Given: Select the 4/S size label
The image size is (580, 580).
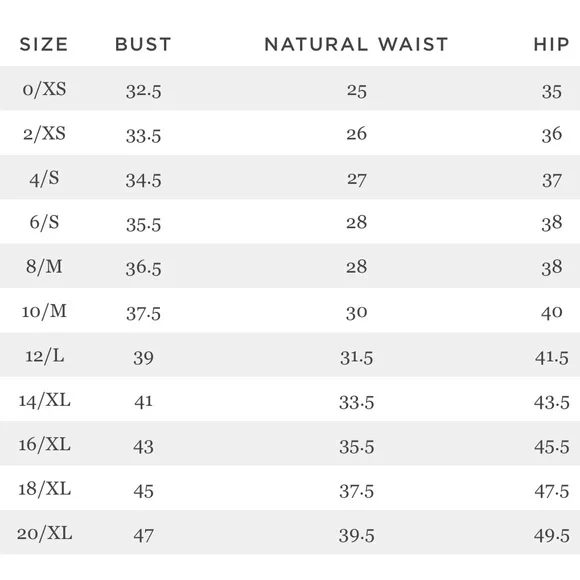Looking at the screenshot, I should (x=44, y=178).
